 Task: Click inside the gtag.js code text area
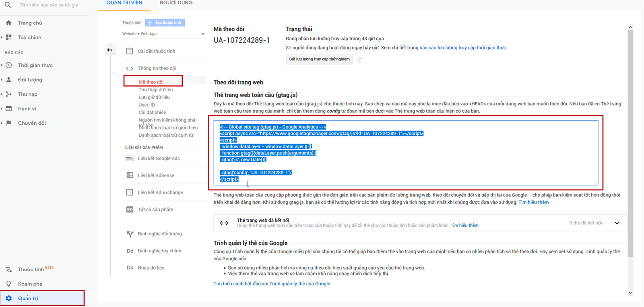point(406,153)
